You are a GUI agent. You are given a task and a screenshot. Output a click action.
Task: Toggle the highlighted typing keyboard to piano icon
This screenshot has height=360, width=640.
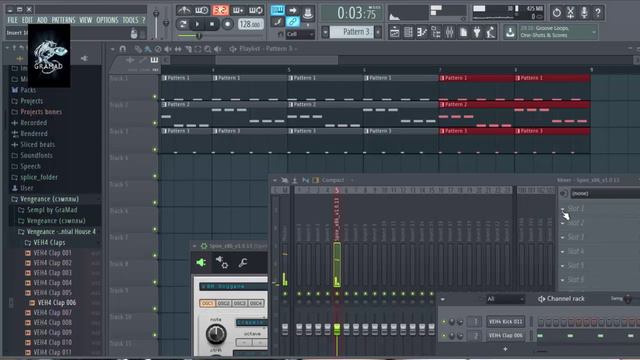(x=278, y=10)
